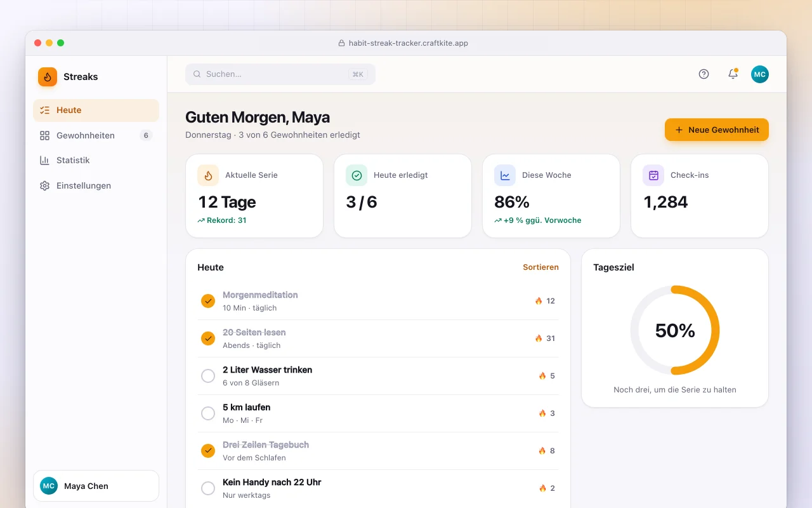
Task: Open notifications bell icon
Action: click(733, 74)
